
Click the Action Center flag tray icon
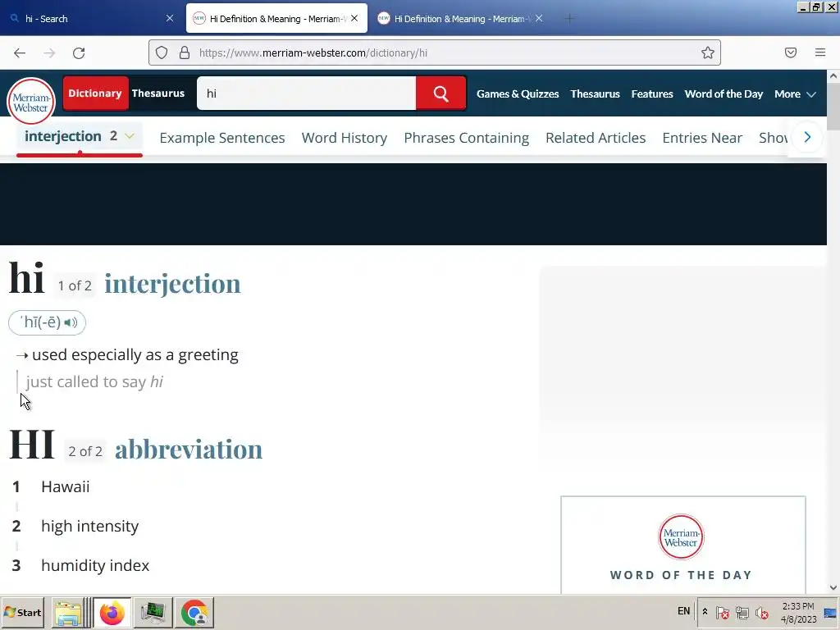pos(722,612)
